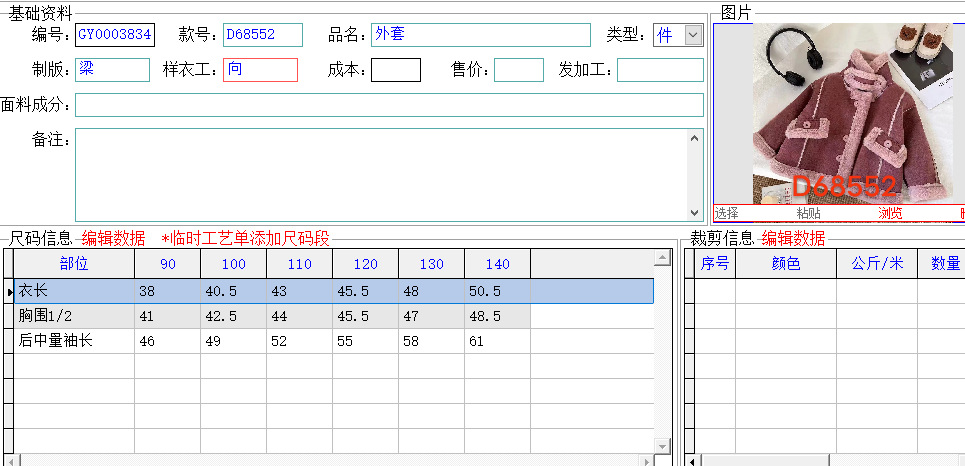This screenshot has width=965, height=466.
Task: Click 编辑数据 link beside 尺码信息
Action: 113,238
